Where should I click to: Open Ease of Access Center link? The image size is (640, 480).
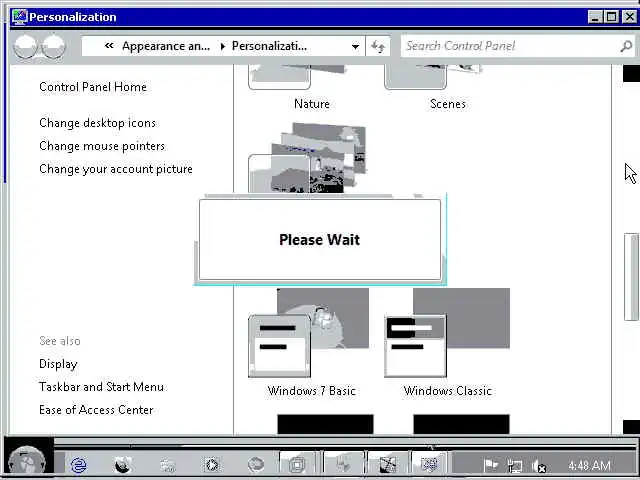coord(96,410)
